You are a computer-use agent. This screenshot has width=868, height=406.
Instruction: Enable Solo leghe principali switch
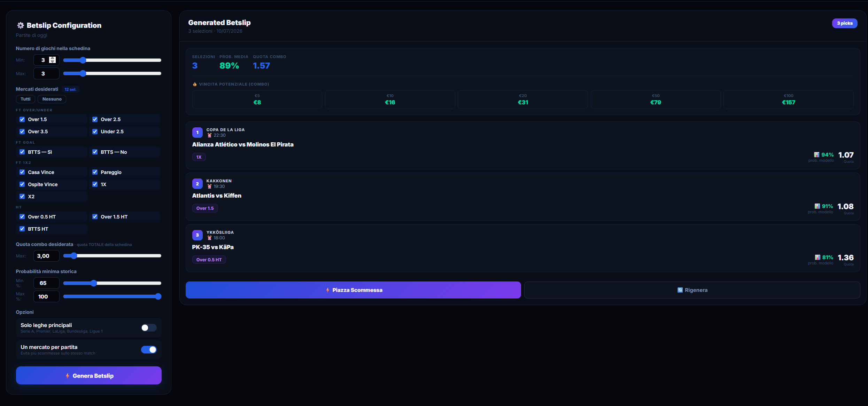tap(149, 328)
